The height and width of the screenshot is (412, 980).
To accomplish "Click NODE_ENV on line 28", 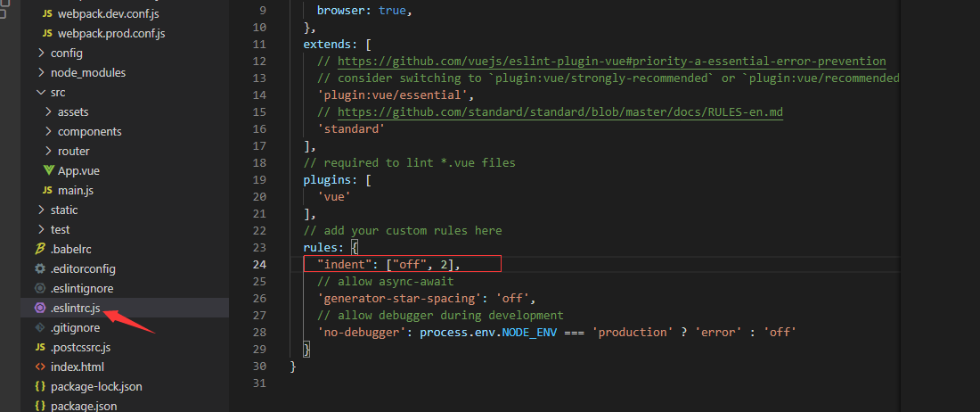I will 529,332.
